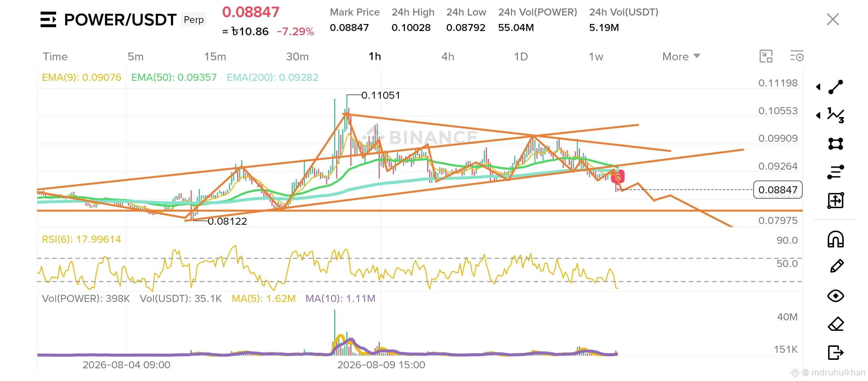
Task: Click the 24h Vol(POWER) 55.04M value
Action: (516, 28)
